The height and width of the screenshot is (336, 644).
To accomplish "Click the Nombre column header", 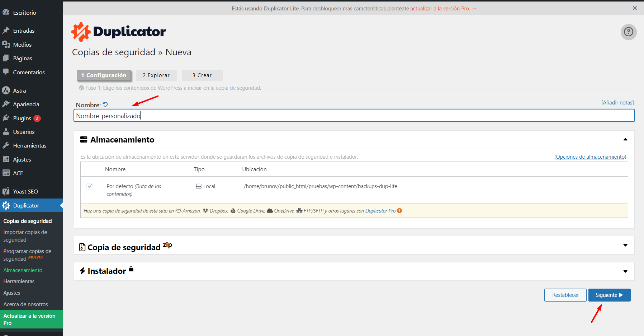I will coord(115,169).
